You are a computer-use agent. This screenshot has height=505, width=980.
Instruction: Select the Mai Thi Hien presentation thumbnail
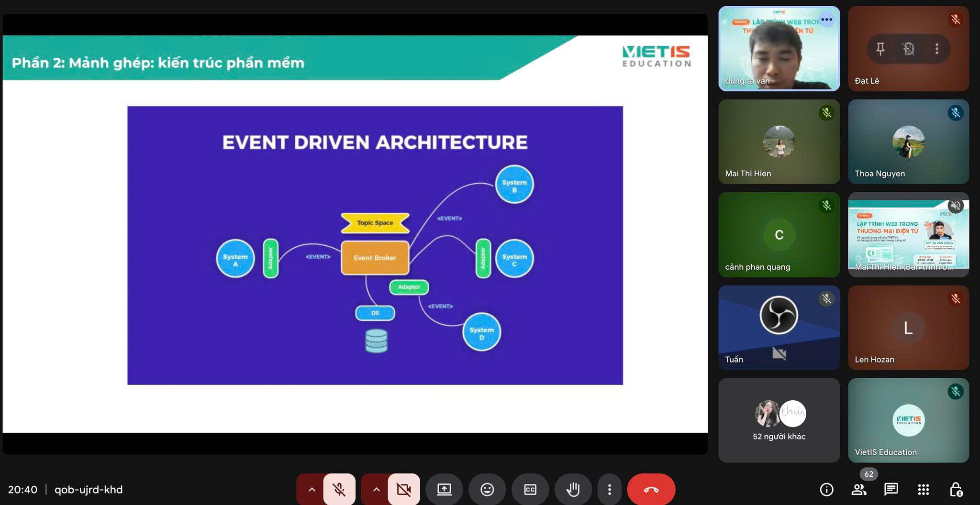pos(908,235)
